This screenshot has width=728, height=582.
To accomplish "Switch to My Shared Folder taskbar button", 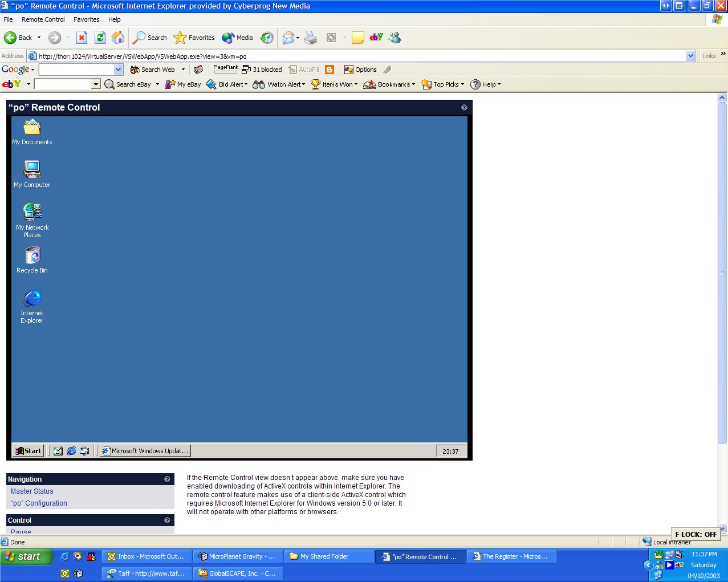I will click(330, 556).
